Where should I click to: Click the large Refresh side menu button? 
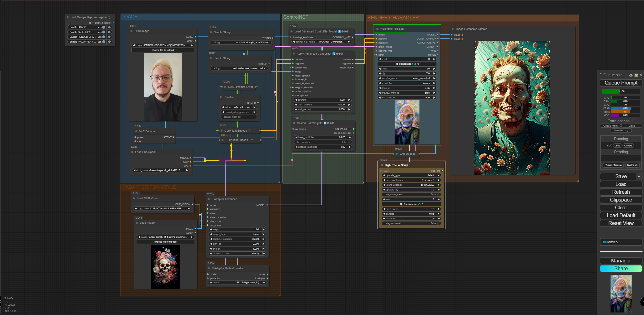(x=621, y=192)
